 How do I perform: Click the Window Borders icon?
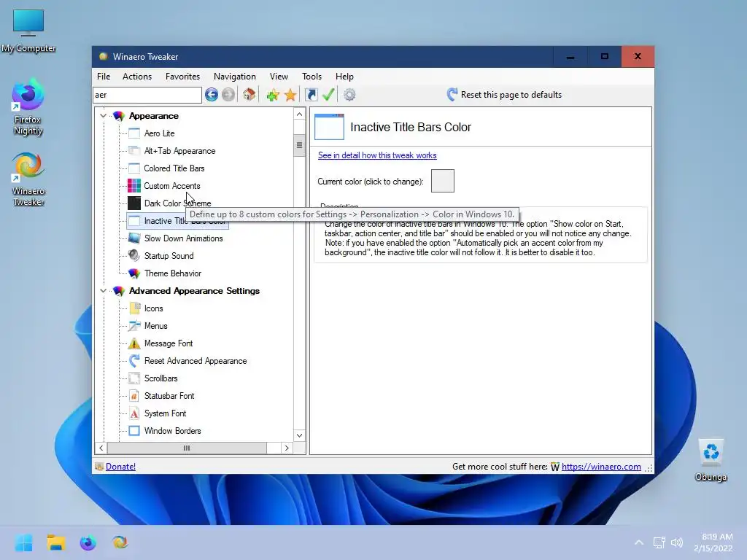[134, 431]
